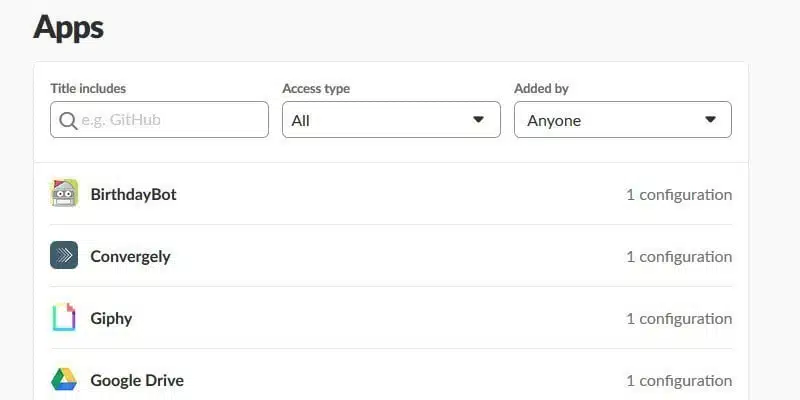Select the Google Drive app name

(x=137, y=380)
